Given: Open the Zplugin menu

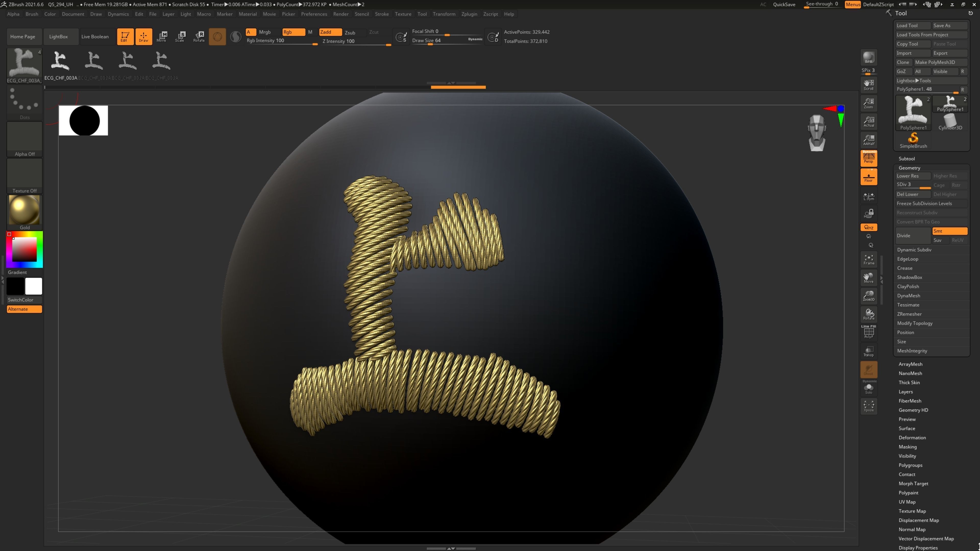Looking at the screenshot, I should coord(469,14).
